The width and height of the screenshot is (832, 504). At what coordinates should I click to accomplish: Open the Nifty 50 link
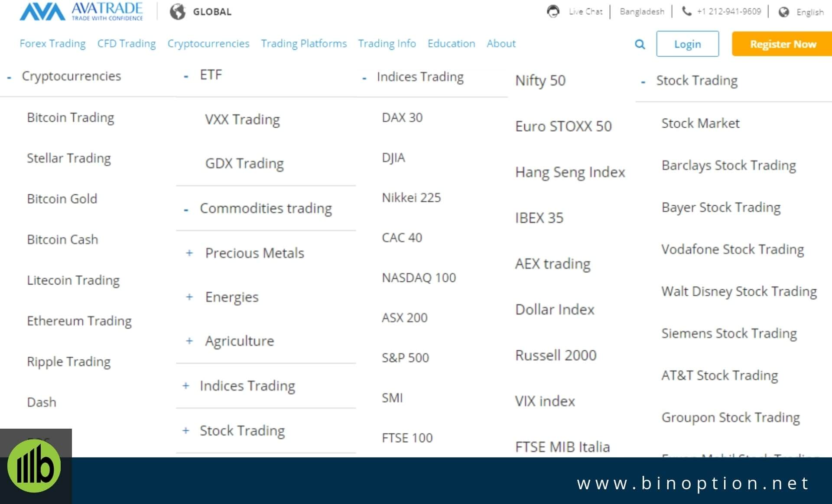(540, 81)
